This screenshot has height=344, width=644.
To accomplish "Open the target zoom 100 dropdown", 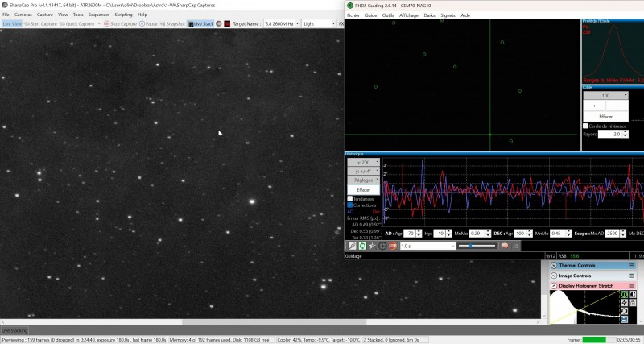I will click(606, 96).
